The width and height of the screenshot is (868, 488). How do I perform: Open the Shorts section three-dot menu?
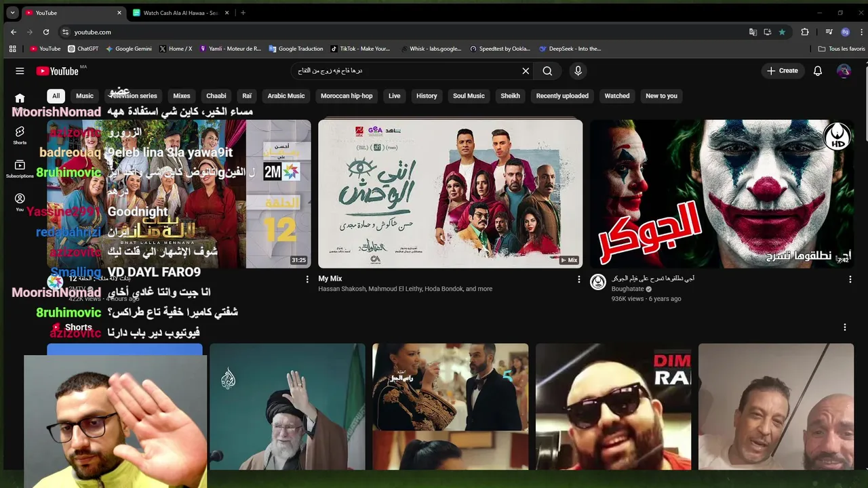(844, 327)
